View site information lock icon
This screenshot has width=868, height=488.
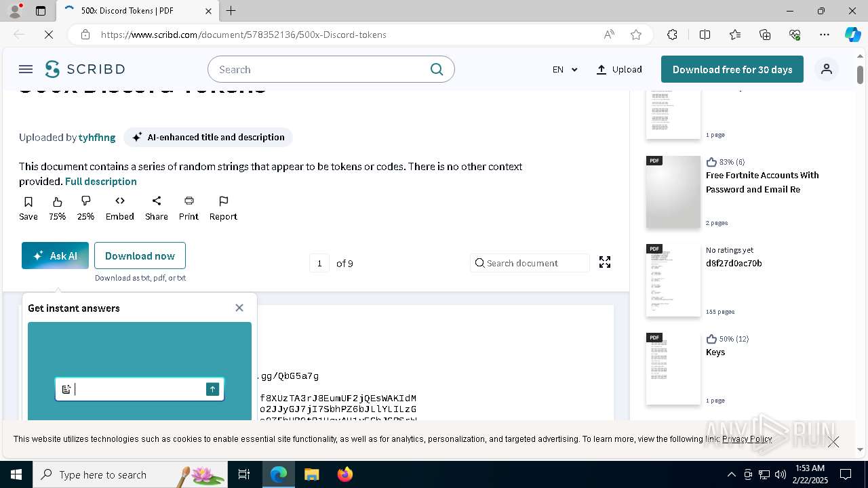[x=85, y=35]
